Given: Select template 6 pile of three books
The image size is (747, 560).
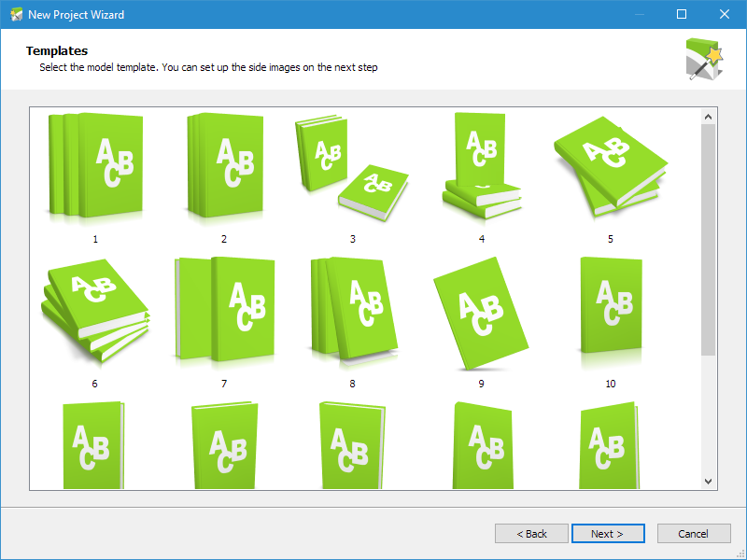Looking at the screenshot, I should click(95, 311).
